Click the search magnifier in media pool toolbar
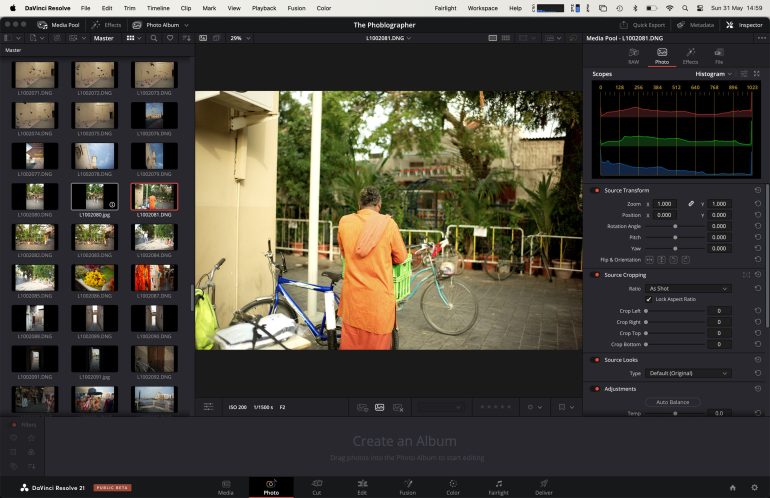The width and height of the screenshot is (770, 498). click(x=154, y=38)
